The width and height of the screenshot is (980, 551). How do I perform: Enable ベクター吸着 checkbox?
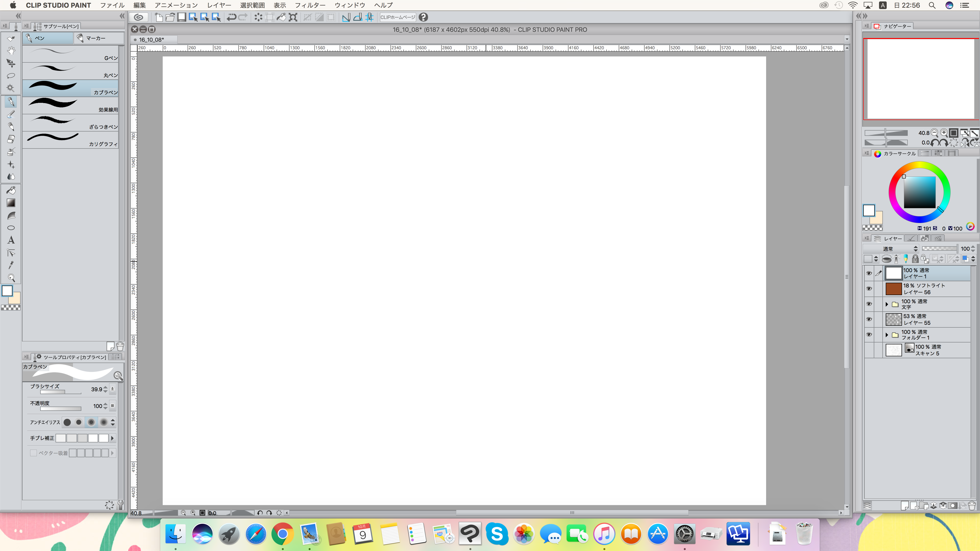pos(33,453)
